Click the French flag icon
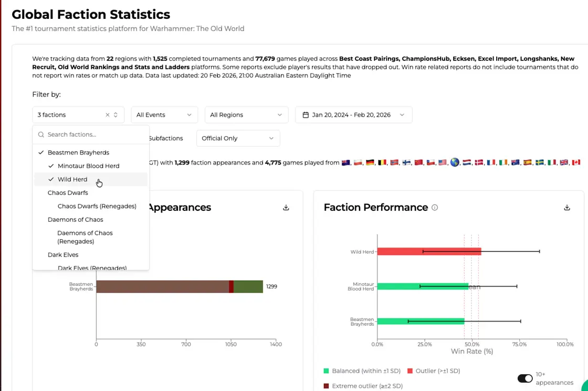Image resolution: width=588 pixels, height=391 pixels. click(x=491, y=162)
